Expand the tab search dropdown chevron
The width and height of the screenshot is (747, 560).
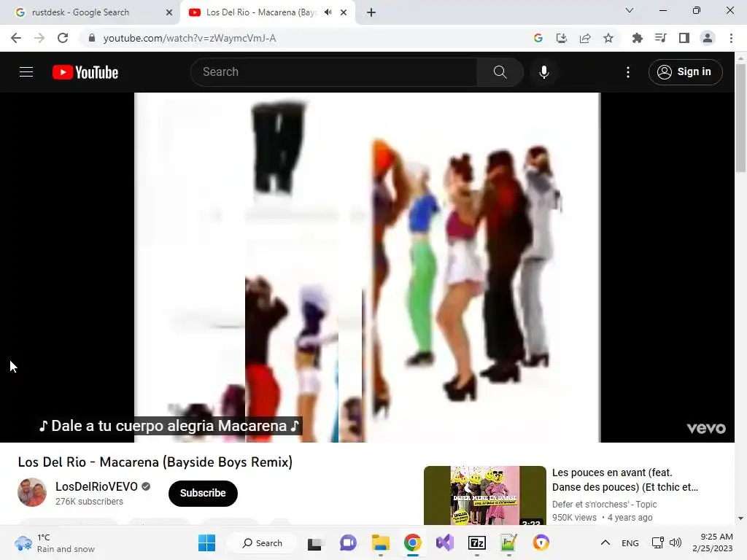pyautogui.click(x=630, y=10)
